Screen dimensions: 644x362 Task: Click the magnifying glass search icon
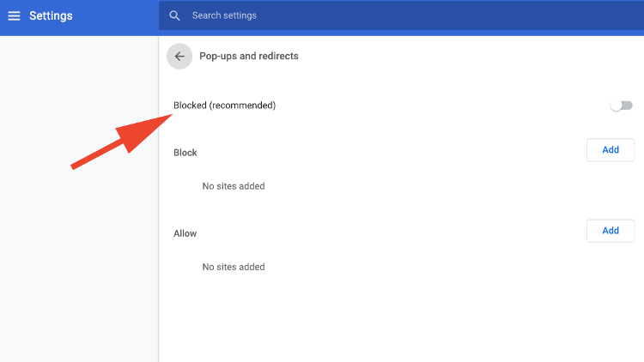click(174, 15)
